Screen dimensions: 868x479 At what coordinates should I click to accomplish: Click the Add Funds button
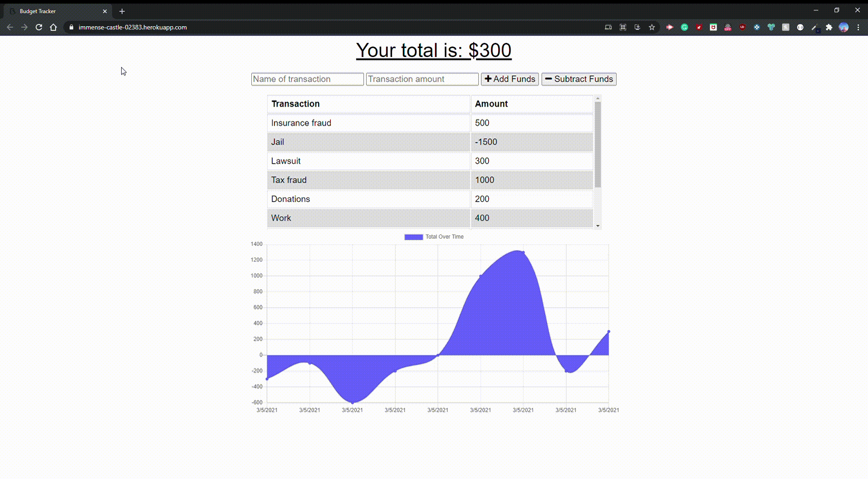point(509,79)
